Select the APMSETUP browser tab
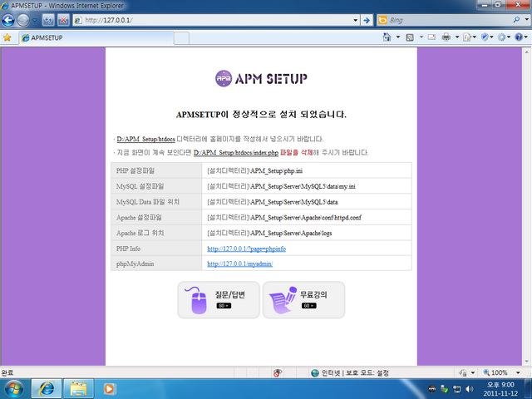 [96, 38]
